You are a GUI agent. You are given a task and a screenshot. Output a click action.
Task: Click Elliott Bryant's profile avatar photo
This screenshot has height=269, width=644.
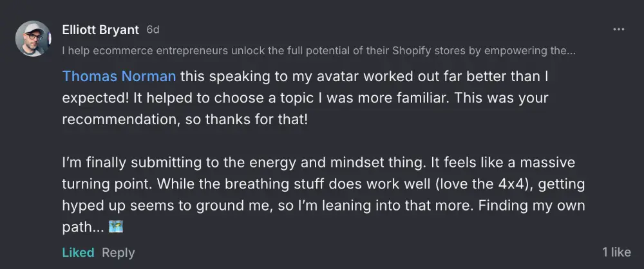(x=33, y=39)
